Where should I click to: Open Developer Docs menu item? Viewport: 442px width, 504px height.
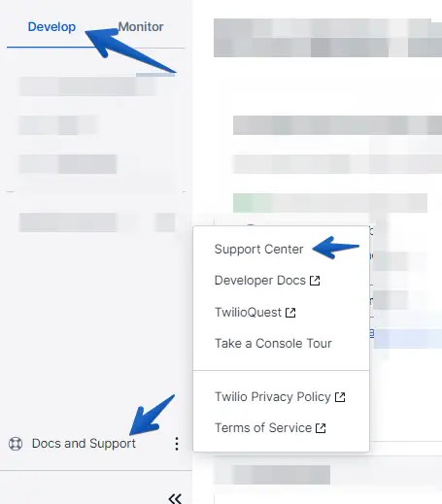tap(260, 281)
